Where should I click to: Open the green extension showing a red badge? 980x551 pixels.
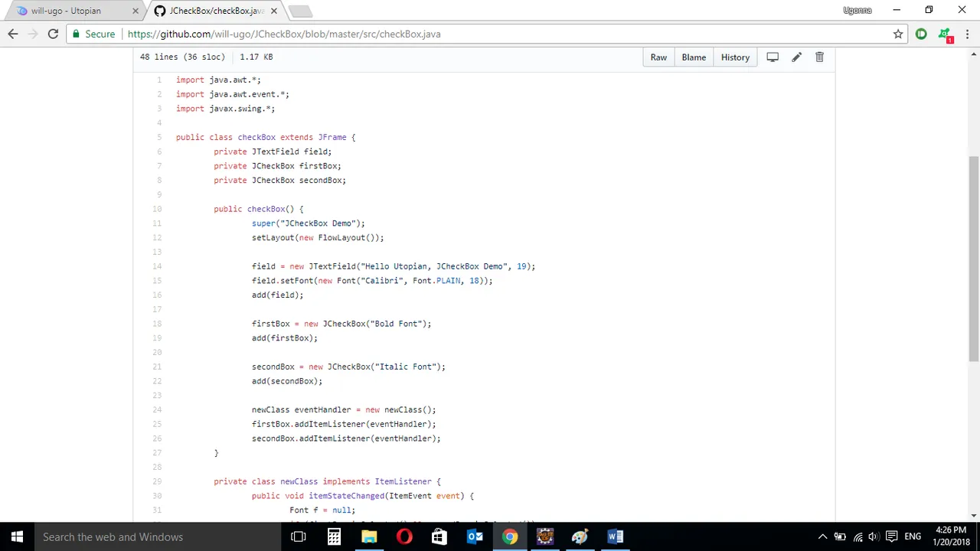point(945,34)
